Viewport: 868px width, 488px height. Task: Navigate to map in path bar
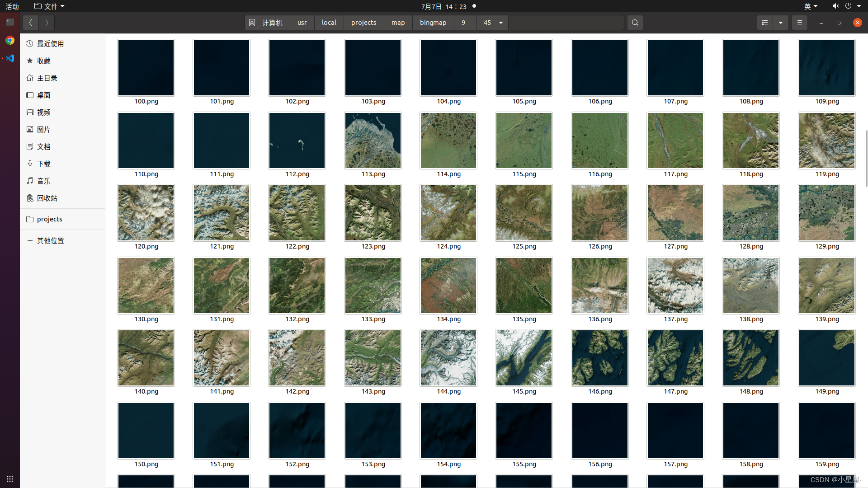398,23
